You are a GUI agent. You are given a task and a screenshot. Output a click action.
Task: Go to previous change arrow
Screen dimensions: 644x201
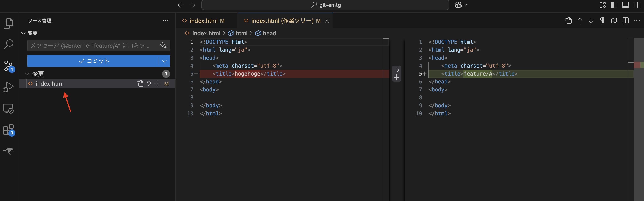[x=580, y=21]
